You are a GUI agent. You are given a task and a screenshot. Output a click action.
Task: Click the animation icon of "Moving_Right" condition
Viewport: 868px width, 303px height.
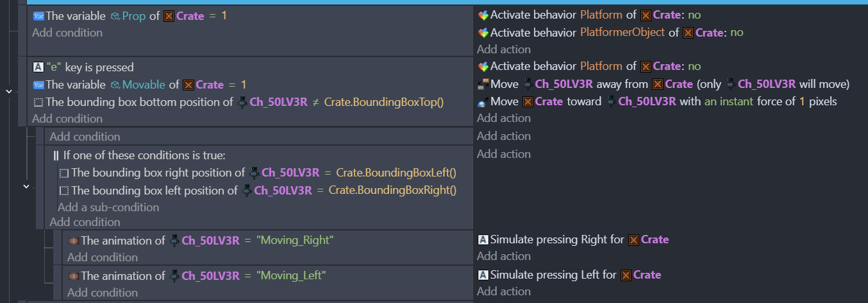[73, 240]
